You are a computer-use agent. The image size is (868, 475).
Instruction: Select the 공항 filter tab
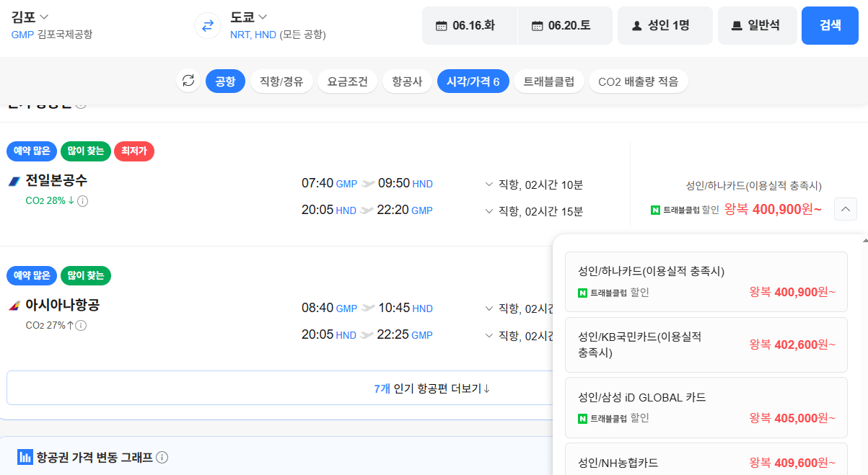click(225, 81)
